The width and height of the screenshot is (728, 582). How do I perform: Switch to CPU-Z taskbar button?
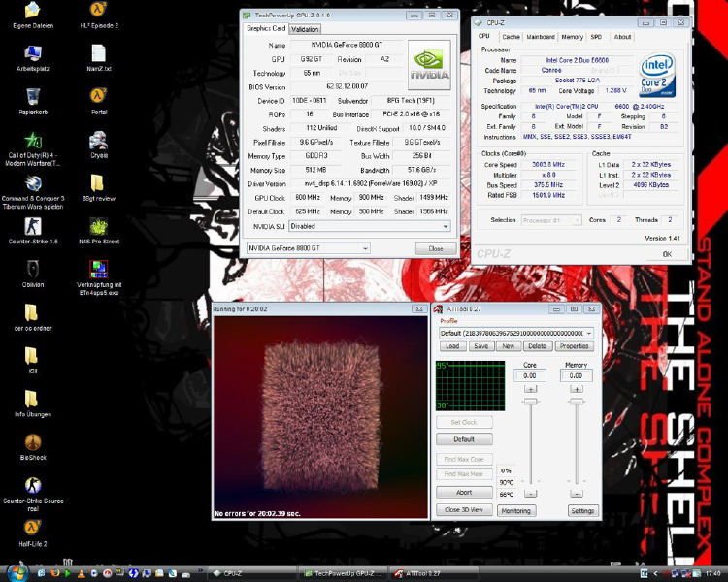(x=253, y=574)
